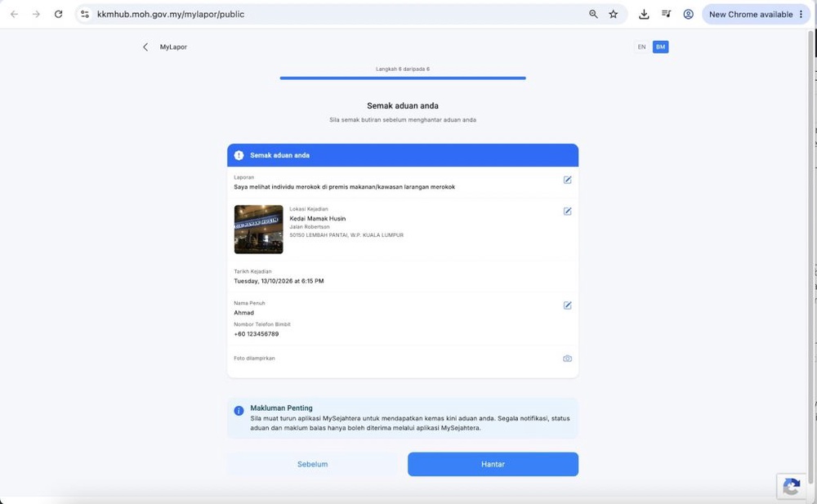This screenshot has height=504, width=817.
Task: Submit the complaint with Hantar
Action: coord(493,464)
